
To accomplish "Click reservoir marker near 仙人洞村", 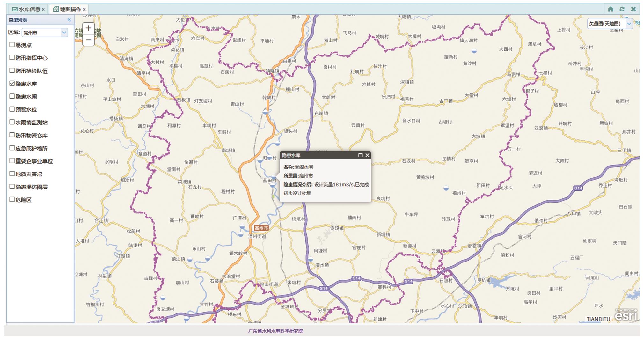I will coord(474,50).
